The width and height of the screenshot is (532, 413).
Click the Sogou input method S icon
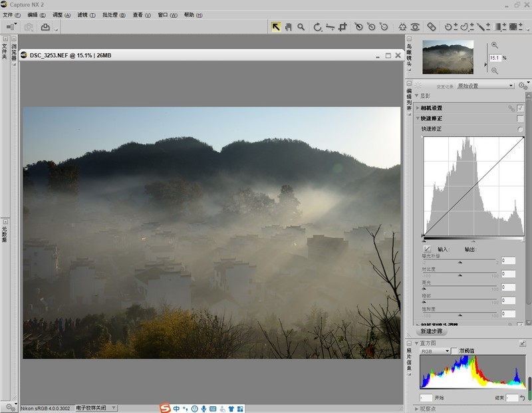pos(165,408)
